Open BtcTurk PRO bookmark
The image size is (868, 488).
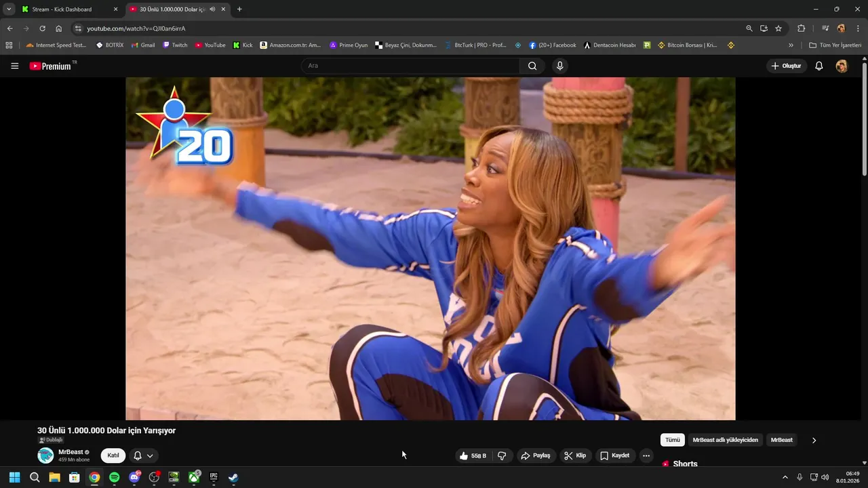[x=476, y=45]
